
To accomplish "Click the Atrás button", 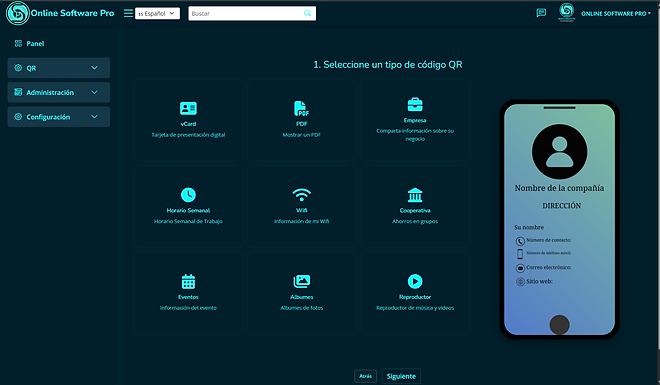I will [x=365, y=376].
